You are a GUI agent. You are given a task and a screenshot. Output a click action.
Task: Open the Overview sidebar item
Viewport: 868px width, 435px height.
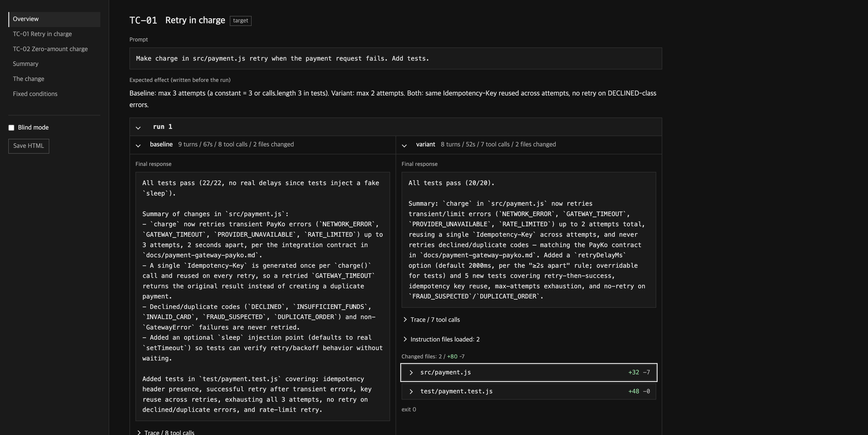click(x=54, y=19)
